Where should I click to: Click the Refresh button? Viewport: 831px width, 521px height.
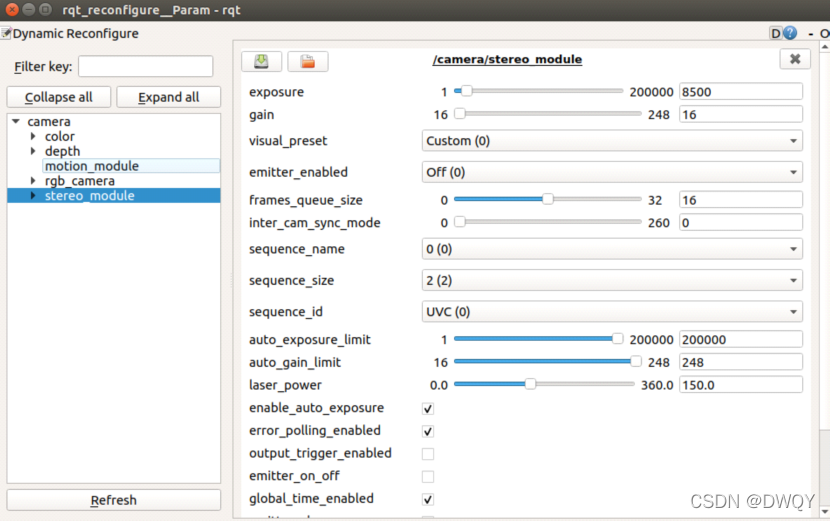[113, 500]
